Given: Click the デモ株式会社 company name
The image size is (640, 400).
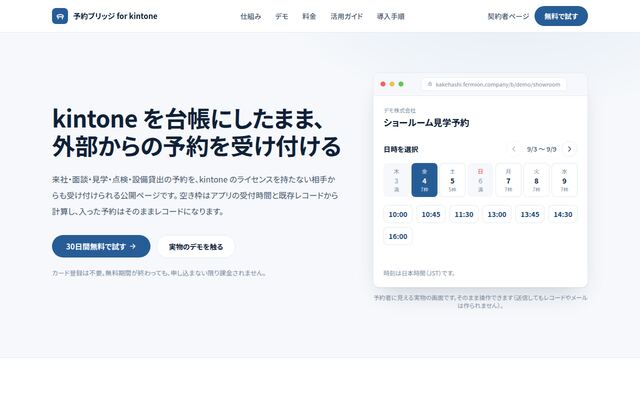Looking at the screenshot, I should (400, 110).
